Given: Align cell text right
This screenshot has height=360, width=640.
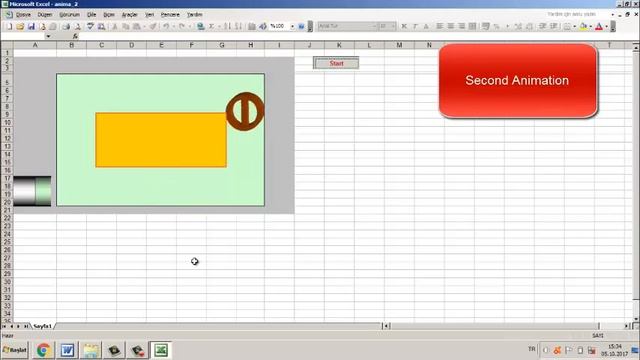Looking at the screenshot, I should pos(462,27).
